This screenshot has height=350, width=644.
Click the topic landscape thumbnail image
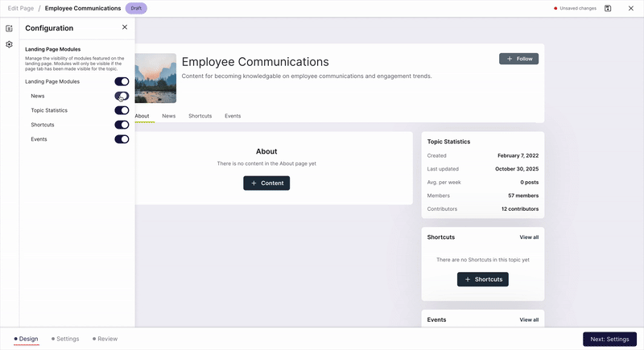tap(155, 78)
